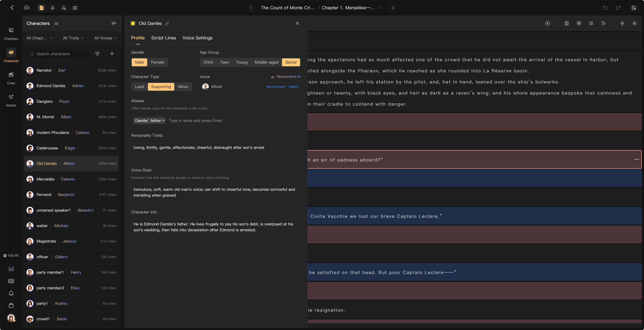Click the undo arrow

605,8
